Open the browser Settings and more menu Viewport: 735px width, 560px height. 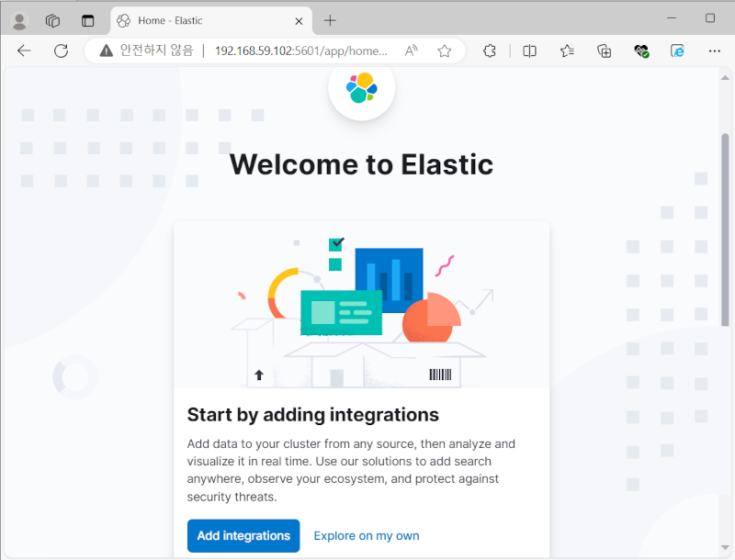point(715,50)
